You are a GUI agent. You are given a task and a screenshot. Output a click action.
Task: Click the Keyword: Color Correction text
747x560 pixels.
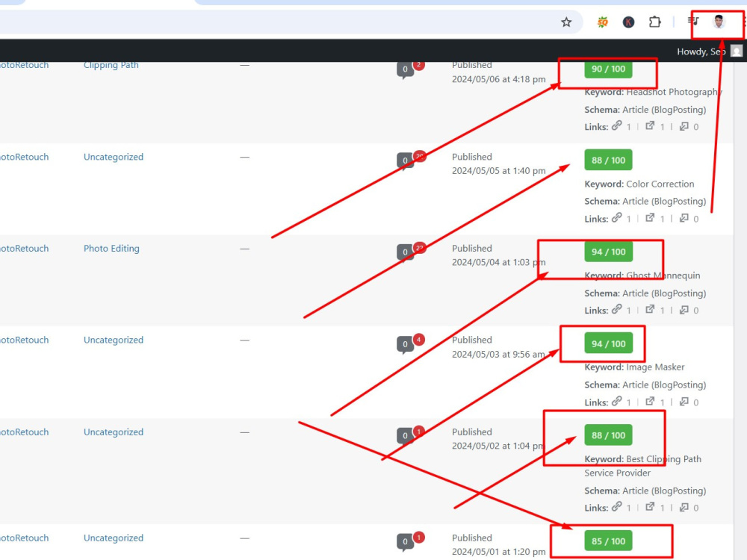point(639,184)
